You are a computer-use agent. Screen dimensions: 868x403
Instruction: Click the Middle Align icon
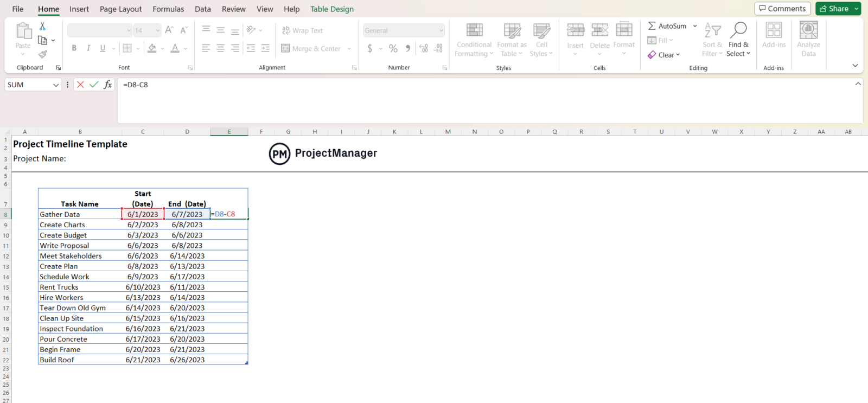pyautogui.click(x=221, y=30)
